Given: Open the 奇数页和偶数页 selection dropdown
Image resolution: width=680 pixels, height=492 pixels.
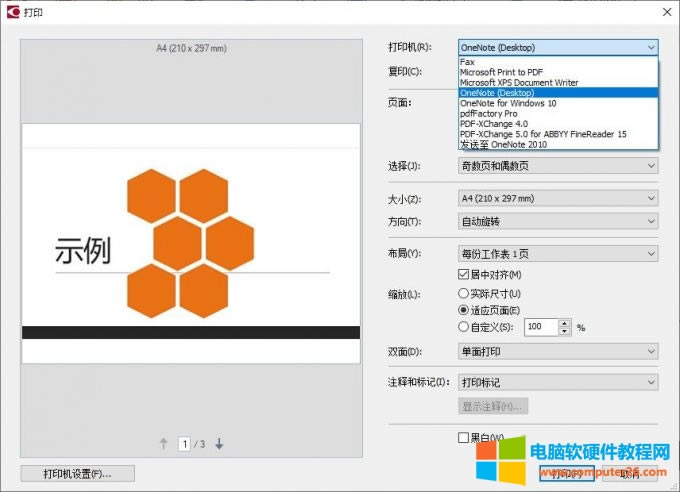Looking at the screenshot, I should pos(557,165).
